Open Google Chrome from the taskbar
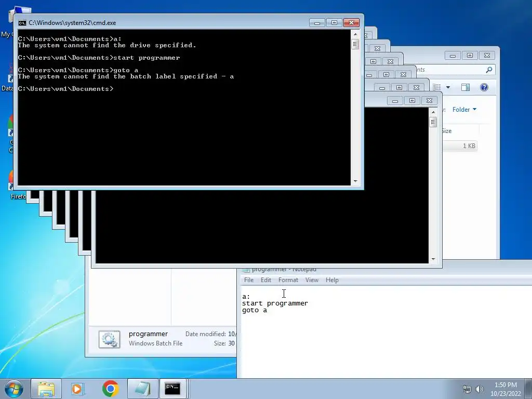This screenshot has height=399, width=532. (x=110, y=389)
